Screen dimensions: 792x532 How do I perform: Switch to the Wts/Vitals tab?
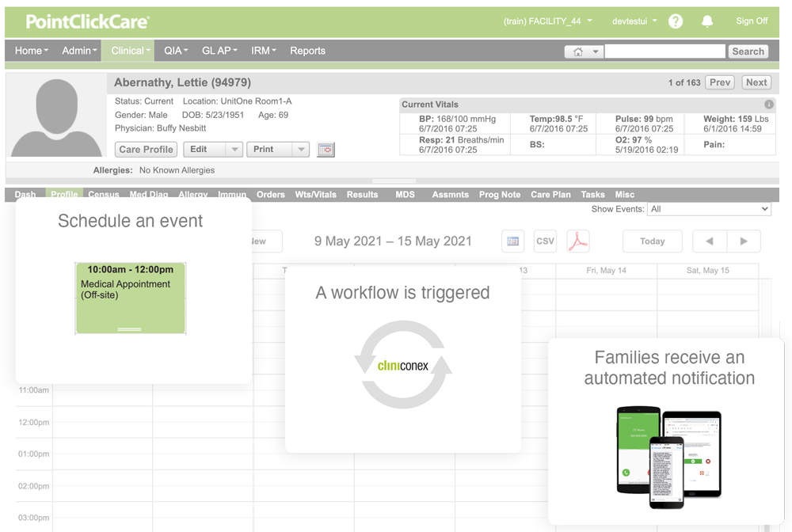(316, 194)
